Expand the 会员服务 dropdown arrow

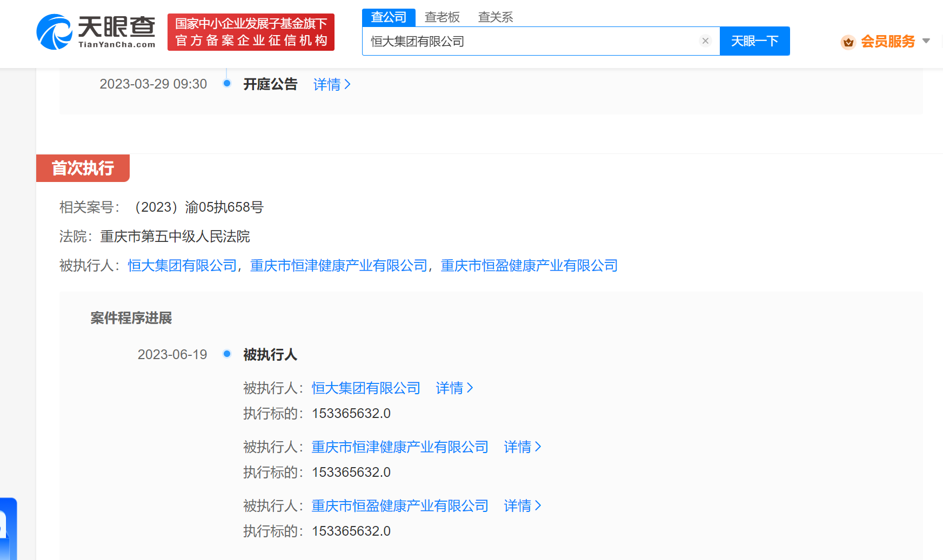(926, 41)
